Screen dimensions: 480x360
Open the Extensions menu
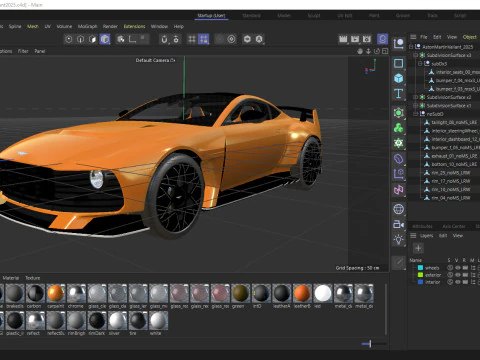tap(134, 26)
